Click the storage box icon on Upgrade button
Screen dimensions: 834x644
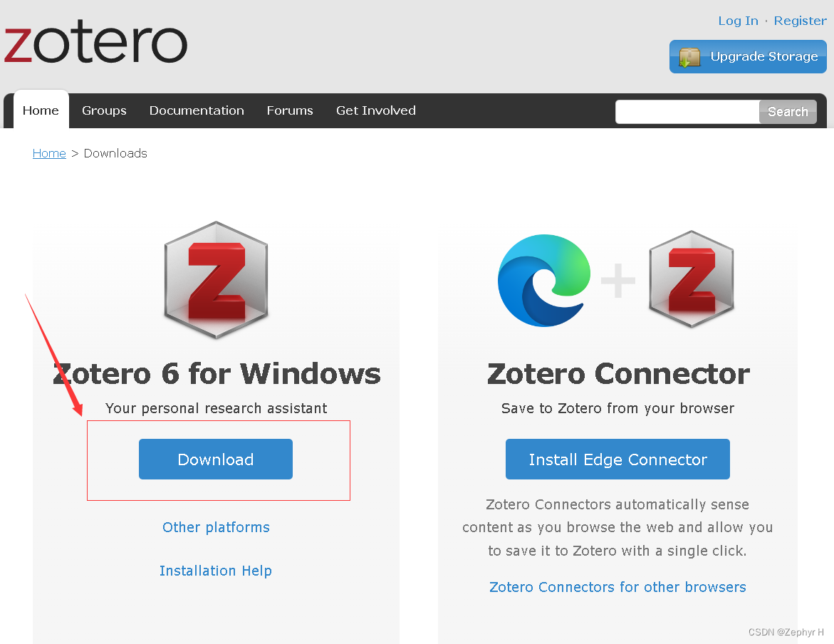point(690,57)
